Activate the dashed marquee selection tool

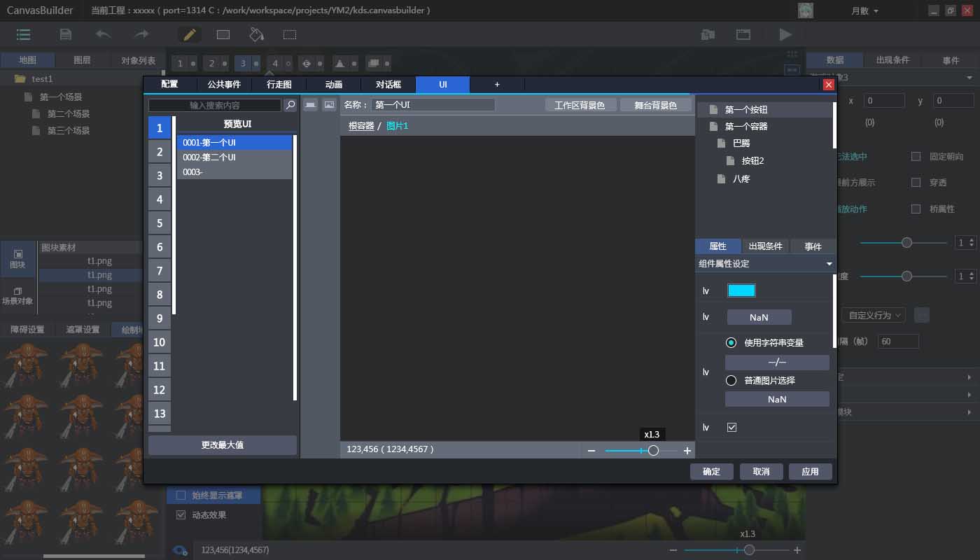[x=290, y=34]
